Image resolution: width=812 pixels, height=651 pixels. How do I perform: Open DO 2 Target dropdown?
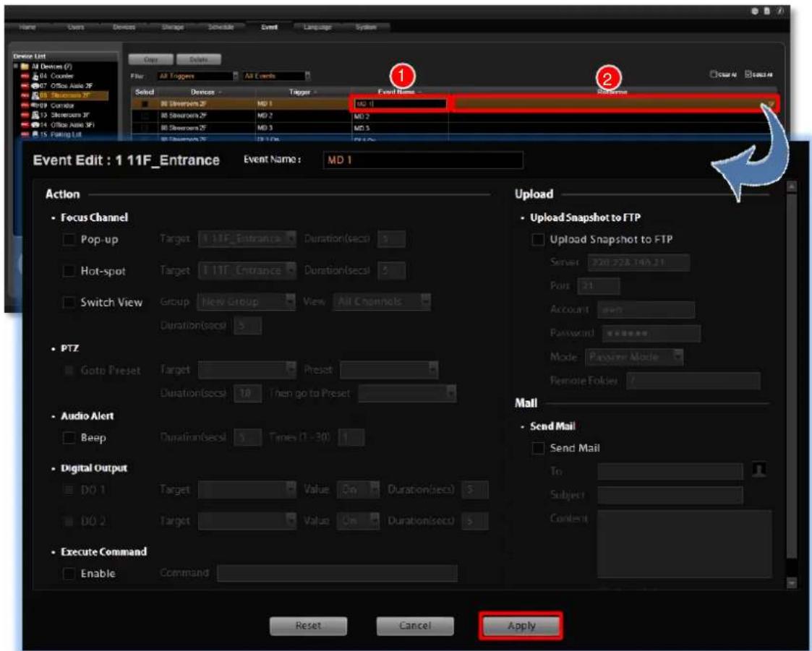click(247, 521)
